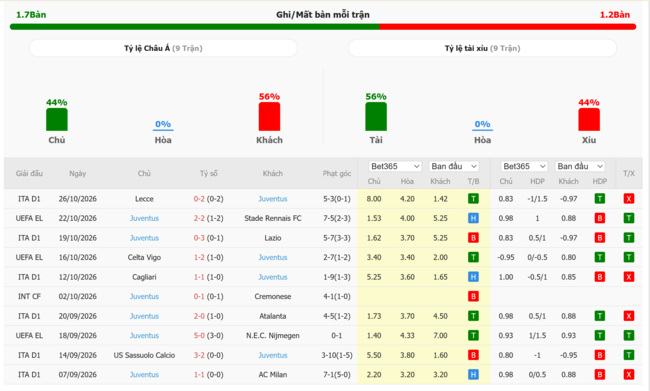
Task: Click red B badge in Cremonese row
Action: pos(473,296)
